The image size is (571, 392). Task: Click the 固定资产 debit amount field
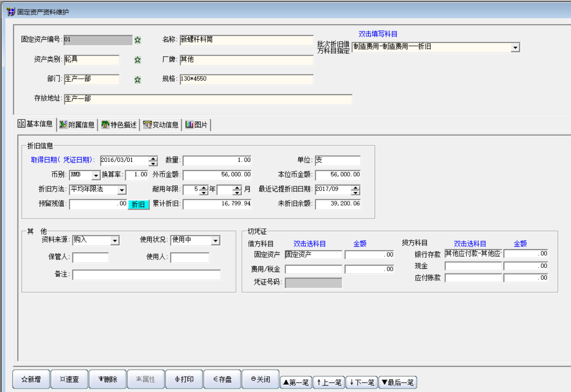point(369,255)
